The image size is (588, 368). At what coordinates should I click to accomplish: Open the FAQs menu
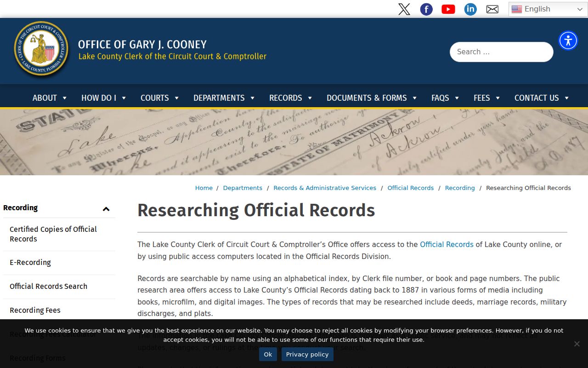(x=445, y=98)
